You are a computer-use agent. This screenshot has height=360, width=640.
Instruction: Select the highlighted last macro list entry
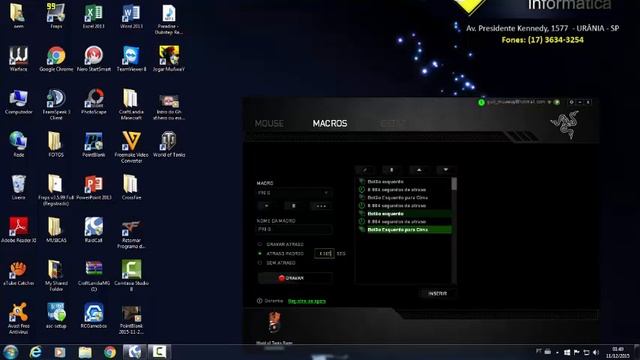(x=404, y=230)
